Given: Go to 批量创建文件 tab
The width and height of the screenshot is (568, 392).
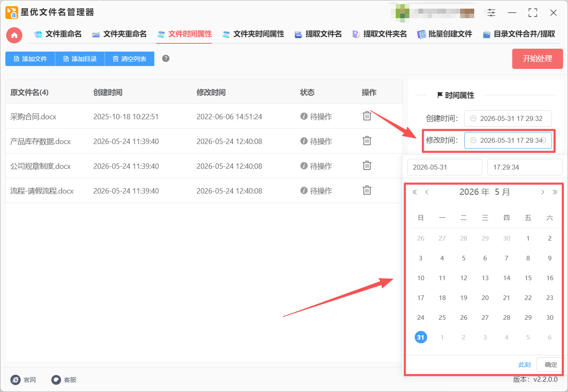Looking at the screenshot, I should (x=444, y=34).
